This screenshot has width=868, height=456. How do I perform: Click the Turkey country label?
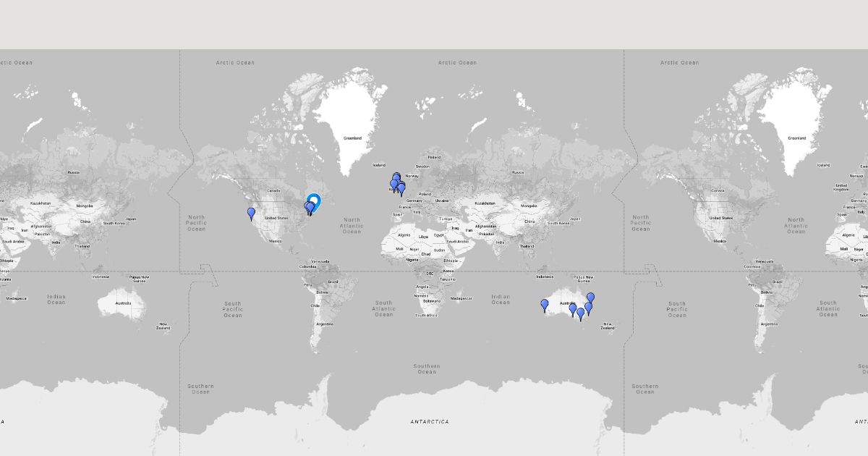(445, 219)
